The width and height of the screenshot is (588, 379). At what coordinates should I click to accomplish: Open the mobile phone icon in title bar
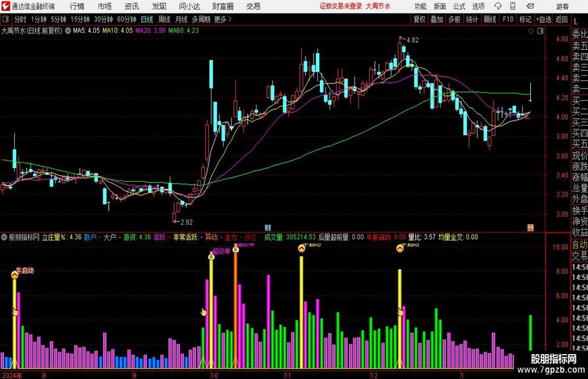point(513,6)
